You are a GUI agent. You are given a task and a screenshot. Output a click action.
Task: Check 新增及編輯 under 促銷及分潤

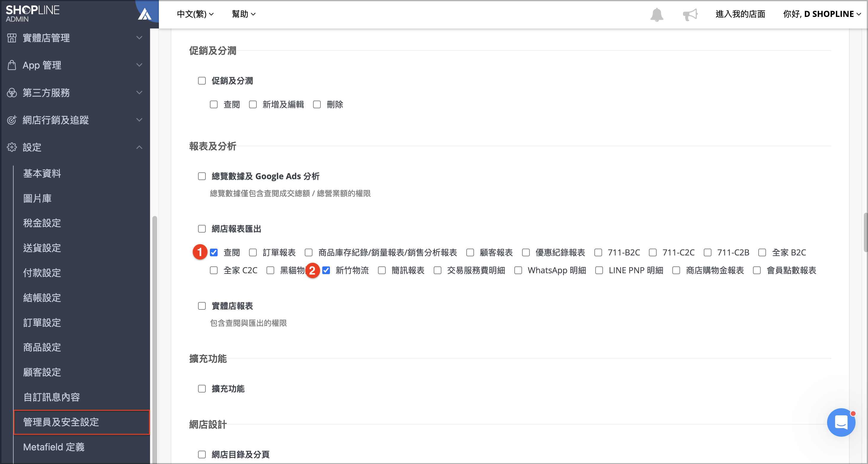253,104
